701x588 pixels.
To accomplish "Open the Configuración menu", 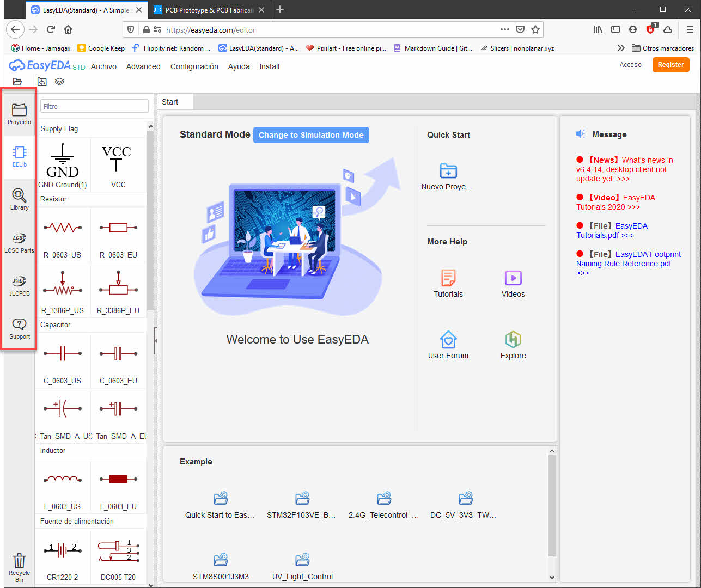I will point(194,66).
